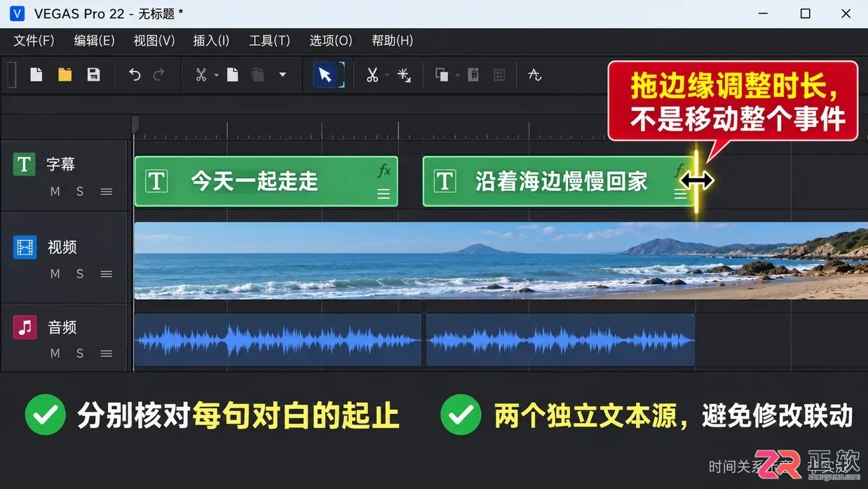
Task: Open the 工具(T) menu
Action: tap(269, 41)
